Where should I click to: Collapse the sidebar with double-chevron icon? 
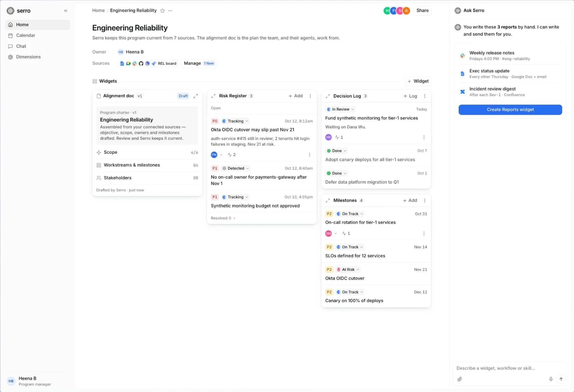(x=66, y=11)
